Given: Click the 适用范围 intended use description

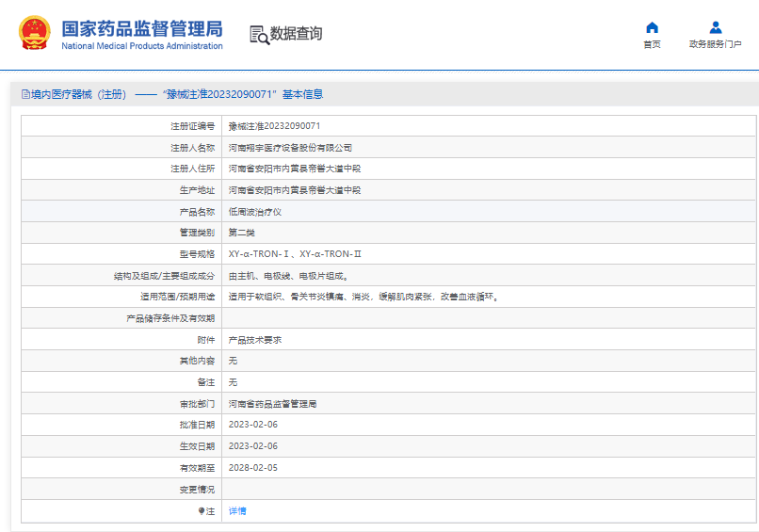Looking at the screenshot, I should [363, 297].
